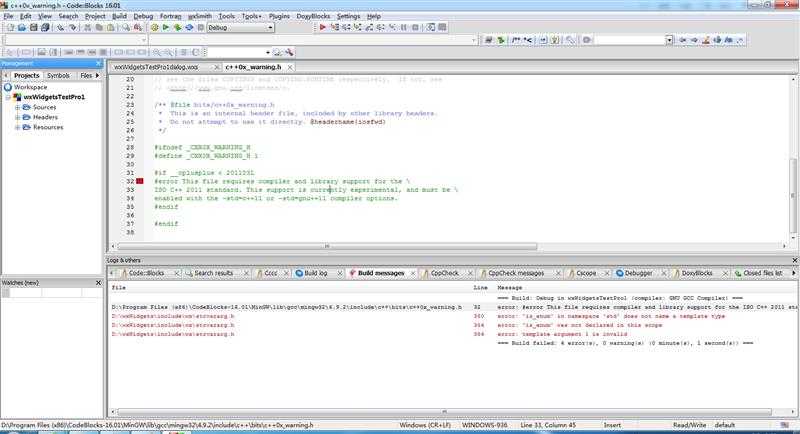
Task: Click the jump forward arrow icon
Action: (x=694, y=40)
